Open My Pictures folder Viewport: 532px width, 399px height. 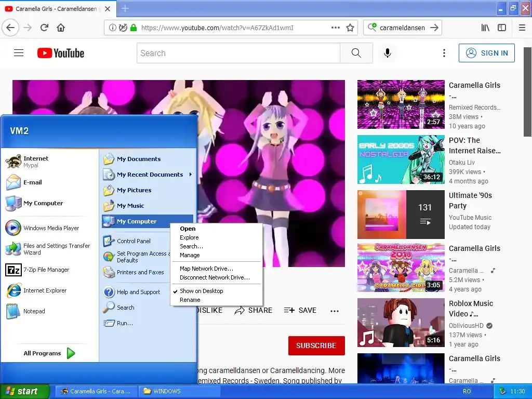(148, 190)
